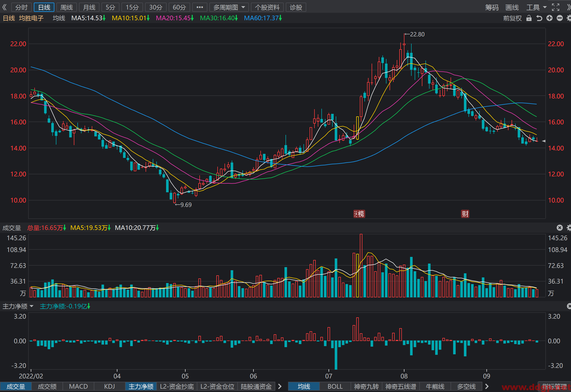Select KDJ indicator tab

(109, 387)
